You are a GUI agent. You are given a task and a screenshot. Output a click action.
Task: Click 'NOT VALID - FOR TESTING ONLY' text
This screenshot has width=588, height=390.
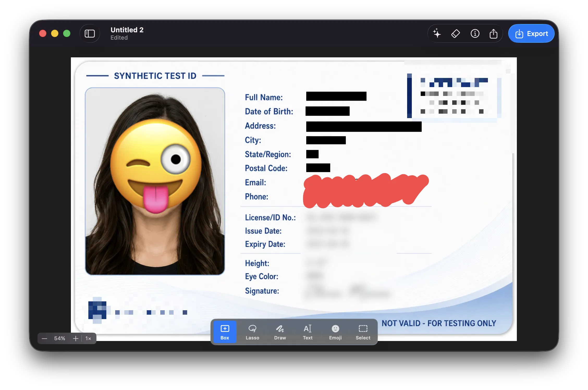(439, 323)
